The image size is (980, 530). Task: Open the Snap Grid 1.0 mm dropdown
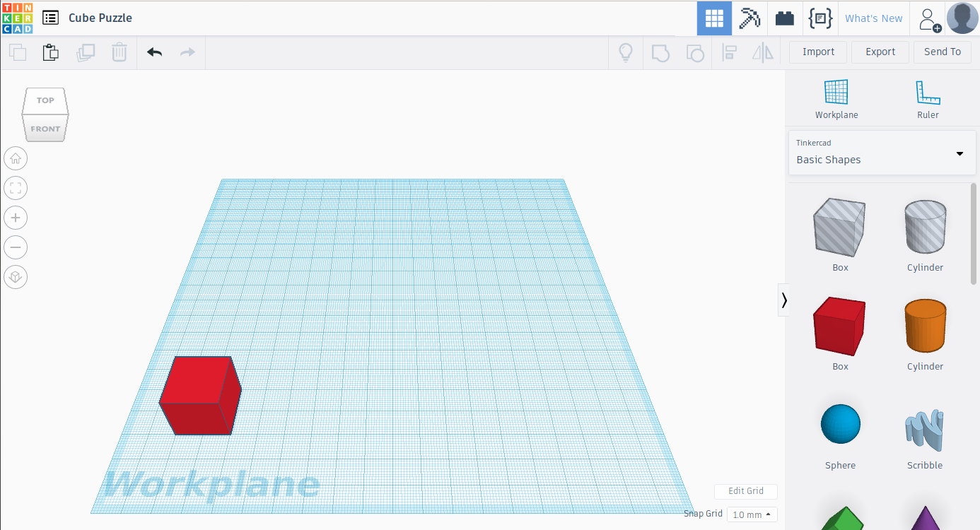point(752,514)
